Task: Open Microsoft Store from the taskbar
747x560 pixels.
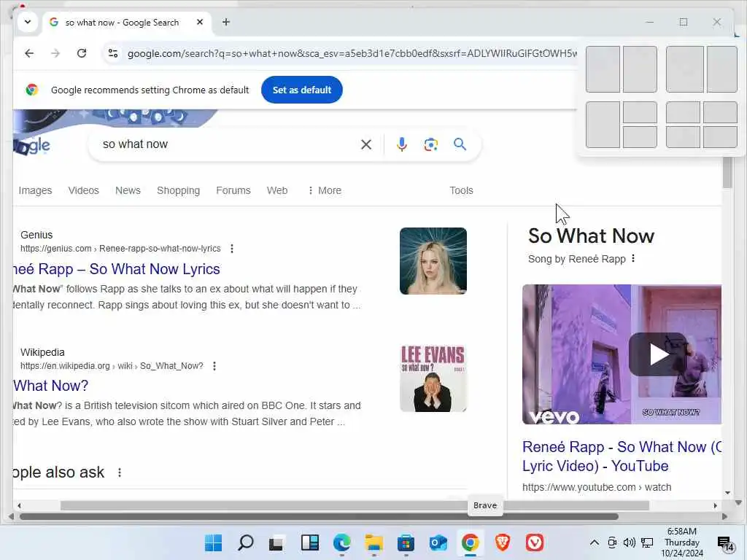Action: pyautogui.click(x=406, y=542)
